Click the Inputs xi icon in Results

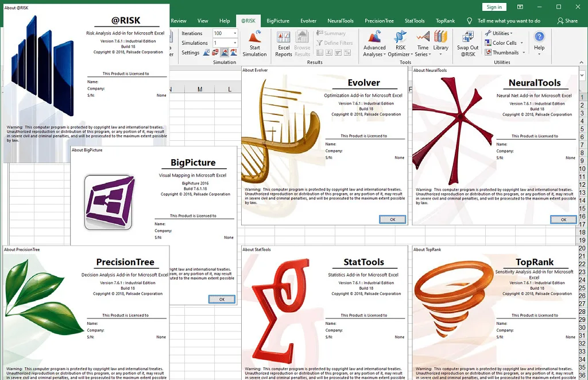[x=329, y=52]
